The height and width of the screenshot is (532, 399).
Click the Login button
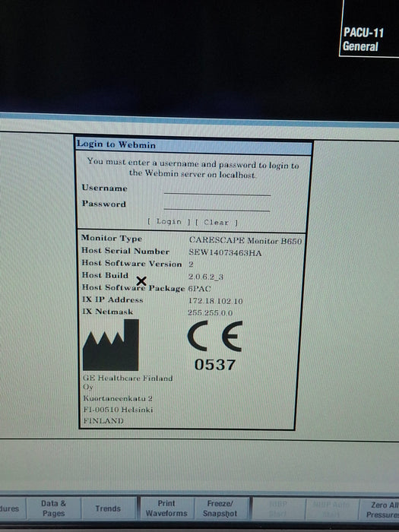pyautogui.click(x=169, y=222)
